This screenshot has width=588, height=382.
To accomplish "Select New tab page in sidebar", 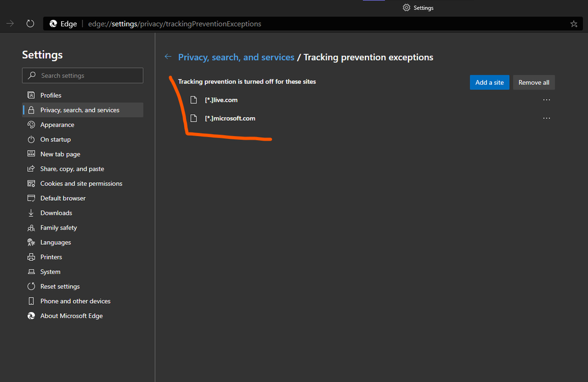I will pos(82,154).
